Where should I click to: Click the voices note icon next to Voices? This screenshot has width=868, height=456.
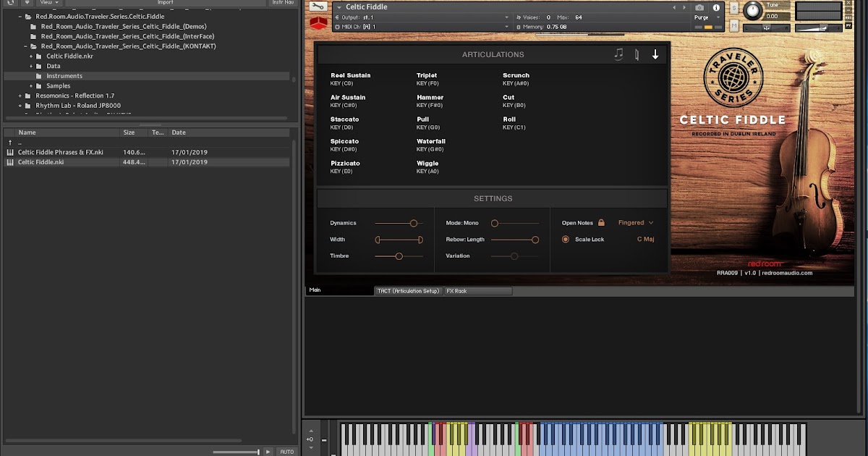coord(517,17)
